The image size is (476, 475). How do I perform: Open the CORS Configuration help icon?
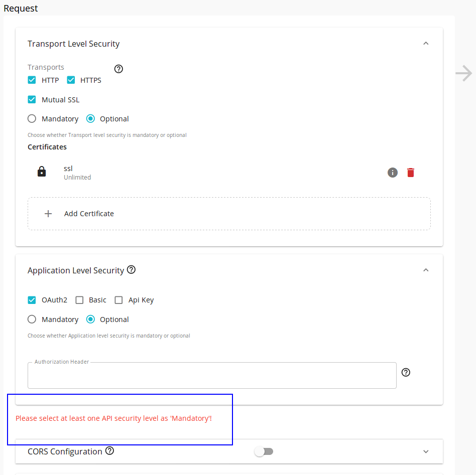pos(109,450)
